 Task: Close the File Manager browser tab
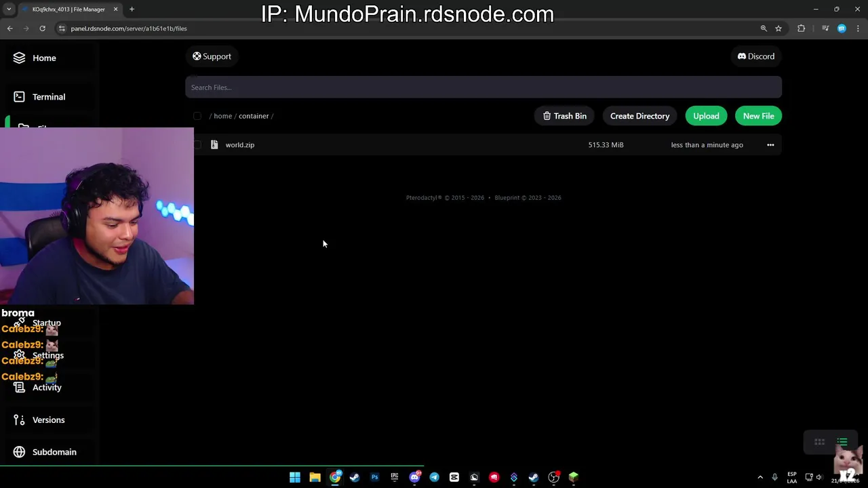(x=115, y=9)
